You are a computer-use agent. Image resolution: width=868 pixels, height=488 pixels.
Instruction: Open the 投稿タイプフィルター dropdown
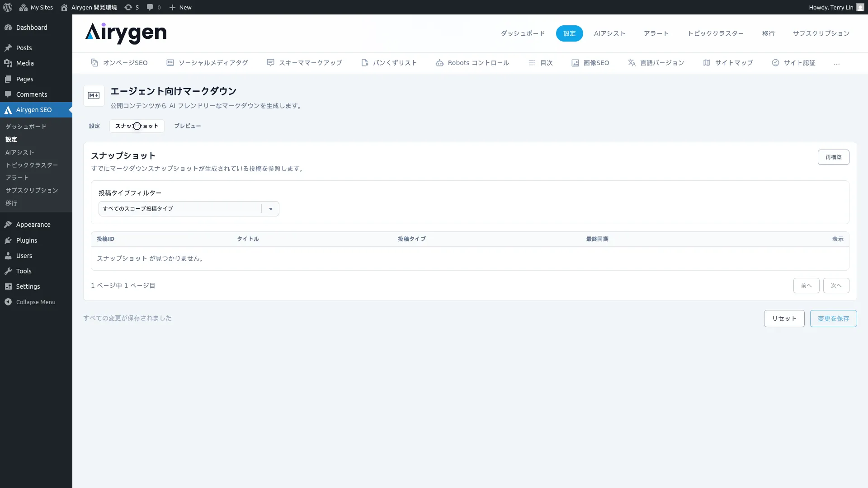pyautogui.click(x=189, y=209)
